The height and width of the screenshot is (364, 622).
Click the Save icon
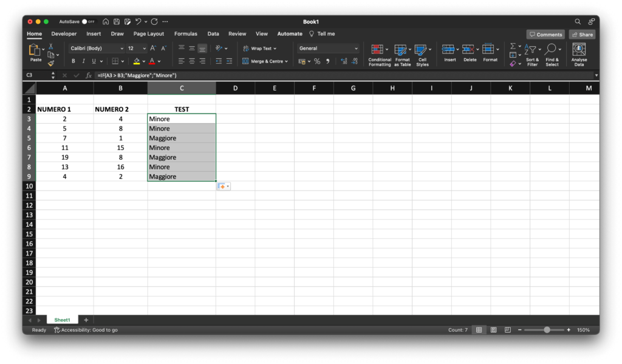tap(117, 22)
